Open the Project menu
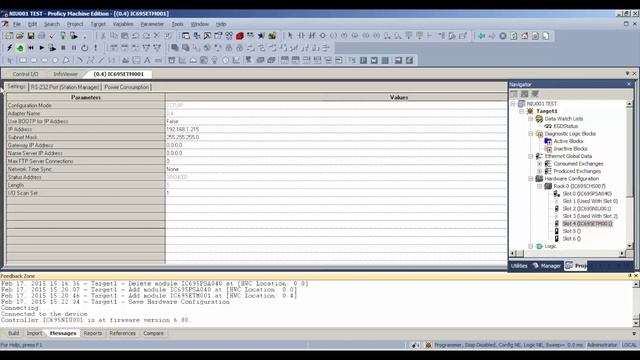The height and width of the screenshot is (360, 640). coord(75,24)
